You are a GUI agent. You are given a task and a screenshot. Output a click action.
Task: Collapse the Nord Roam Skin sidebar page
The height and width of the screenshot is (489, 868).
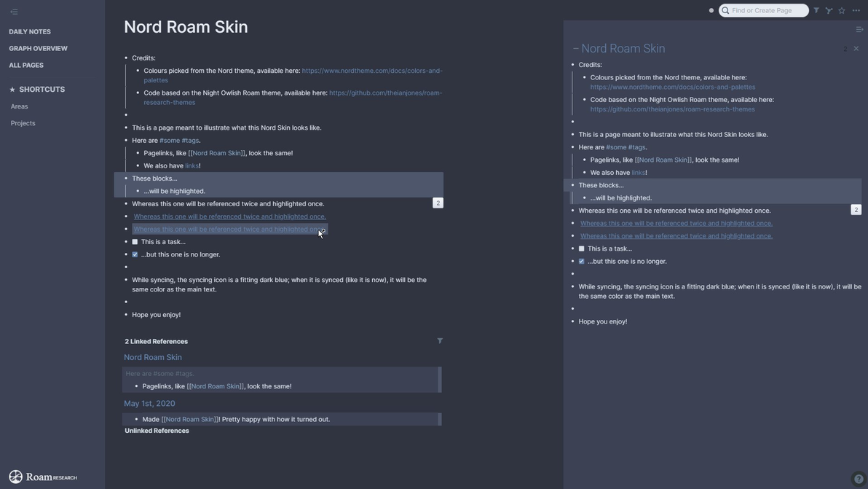pos(575,49)
